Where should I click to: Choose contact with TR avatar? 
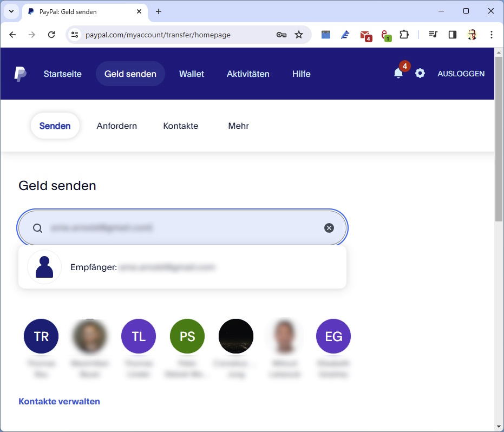pos(41,336)
